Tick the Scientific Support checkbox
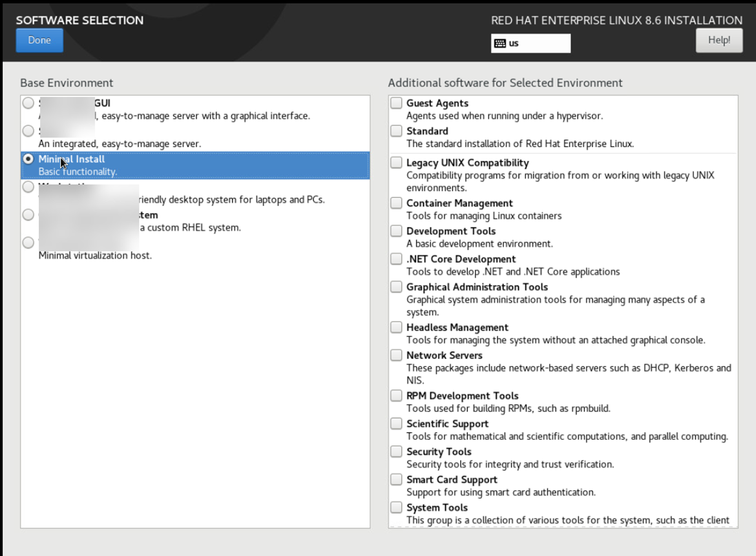This screenshot has height=556, width=756. [396, 424]
